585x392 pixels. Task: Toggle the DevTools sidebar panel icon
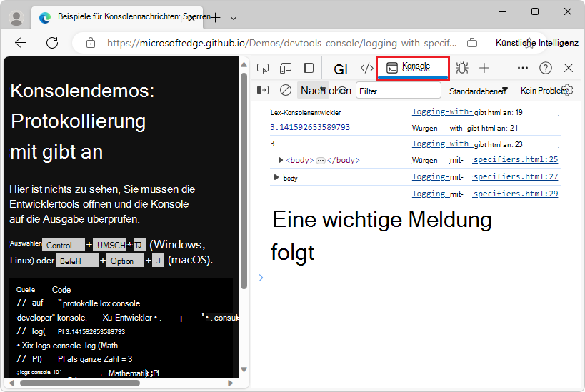click(x=308, y=68)
